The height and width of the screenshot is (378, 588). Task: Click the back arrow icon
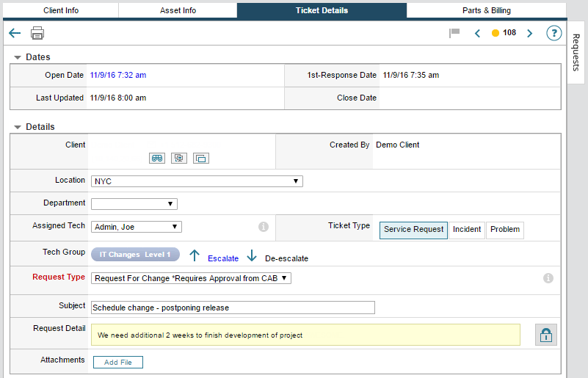[15, 33]
